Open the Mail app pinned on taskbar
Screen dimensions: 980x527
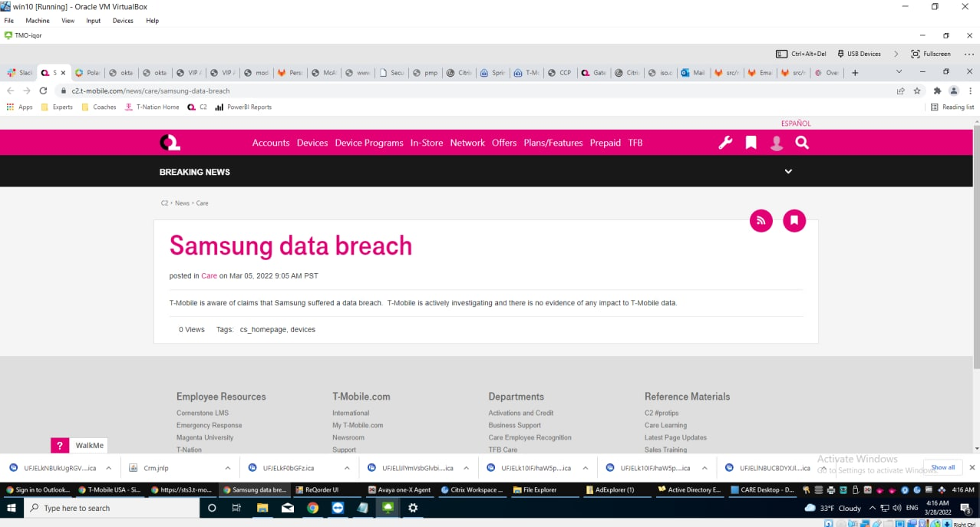[287, 508]
